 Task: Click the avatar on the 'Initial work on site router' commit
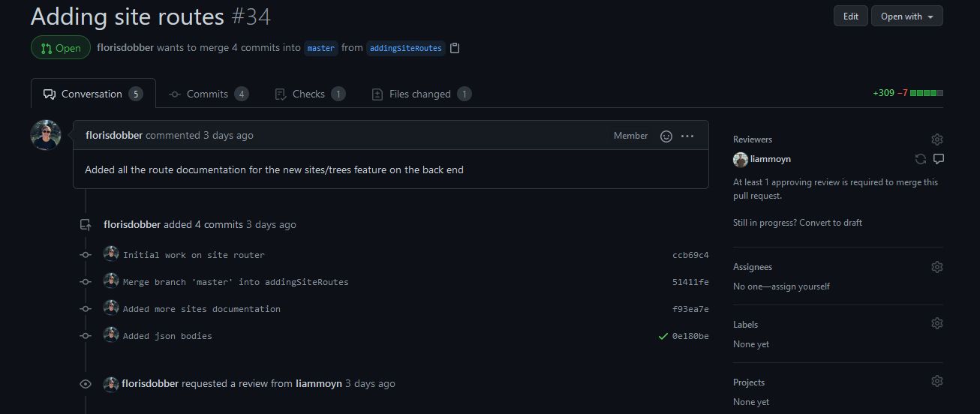click(111, 253)
